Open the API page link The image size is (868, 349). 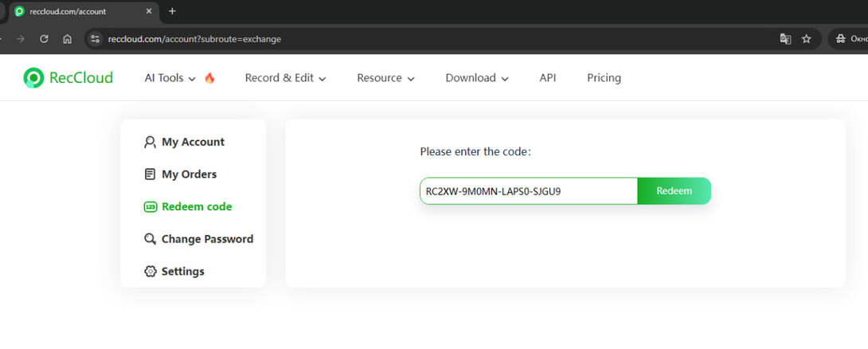pos(547,78)
